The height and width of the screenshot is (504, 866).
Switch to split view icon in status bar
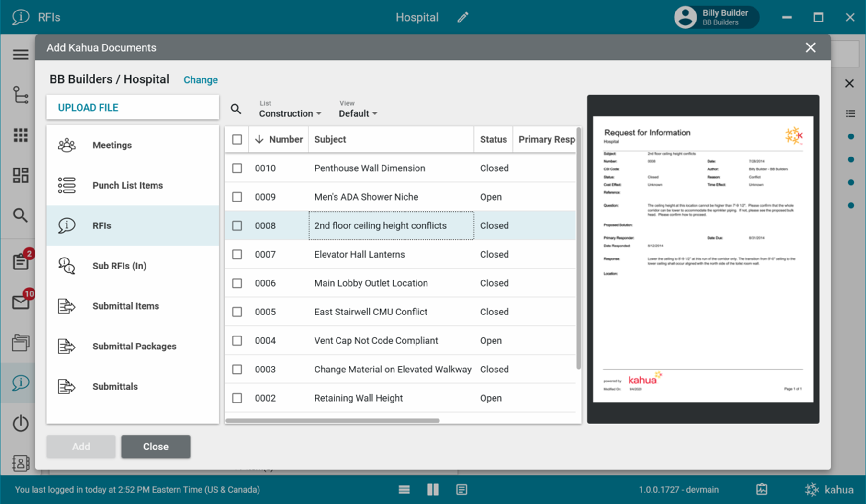tap(433, 489)
